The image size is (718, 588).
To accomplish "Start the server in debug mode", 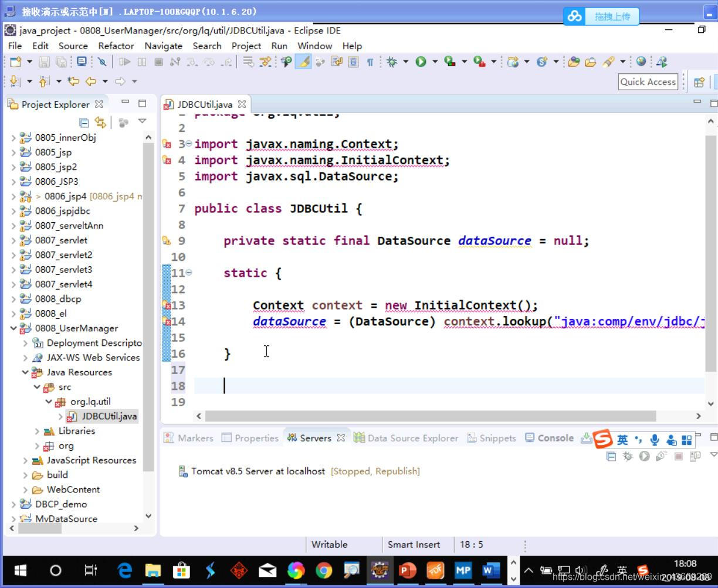I will (x=628, y=456).
